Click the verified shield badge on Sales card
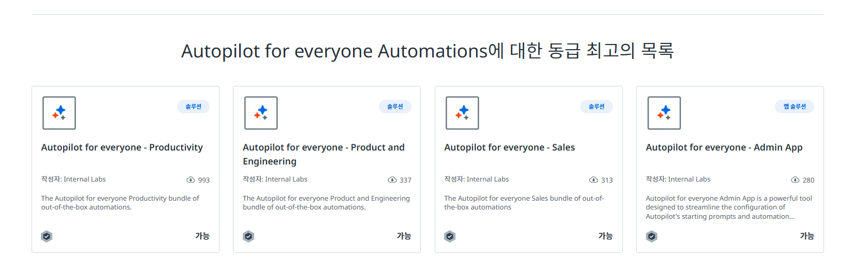Image resolution: width=868 pixels, height=270 pixels. pyautogui.click(x=450, y=236)
